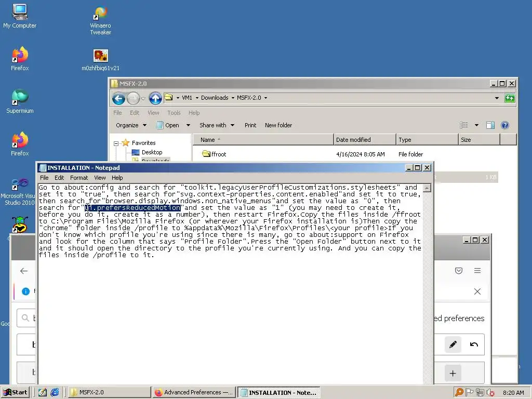This screenshot has width=532, height=399.
Task: Expand the Open button dropdown arrow
Action: click(188, 125)
